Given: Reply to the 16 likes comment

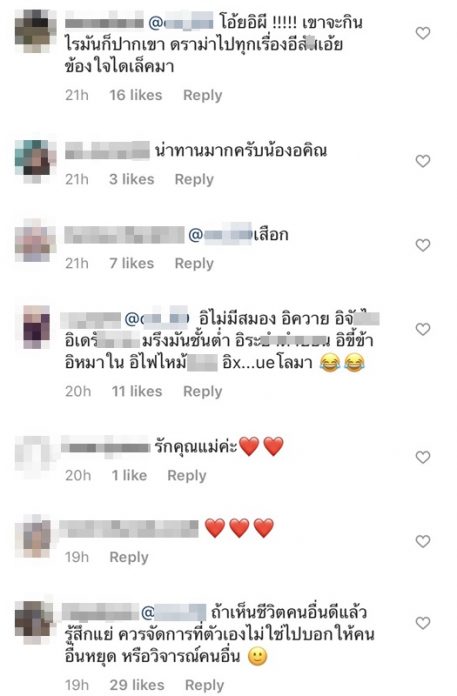Looking at the screenshot, I should click(x=202, y=95).
